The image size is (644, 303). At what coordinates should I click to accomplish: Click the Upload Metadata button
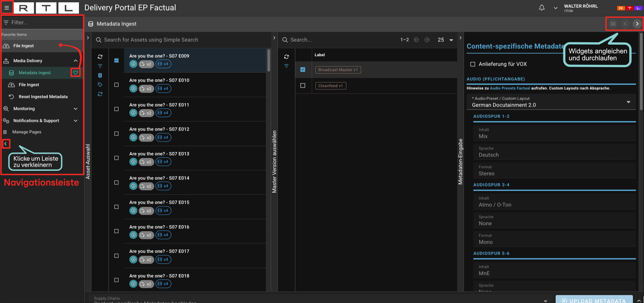click(x=594, y=300)
